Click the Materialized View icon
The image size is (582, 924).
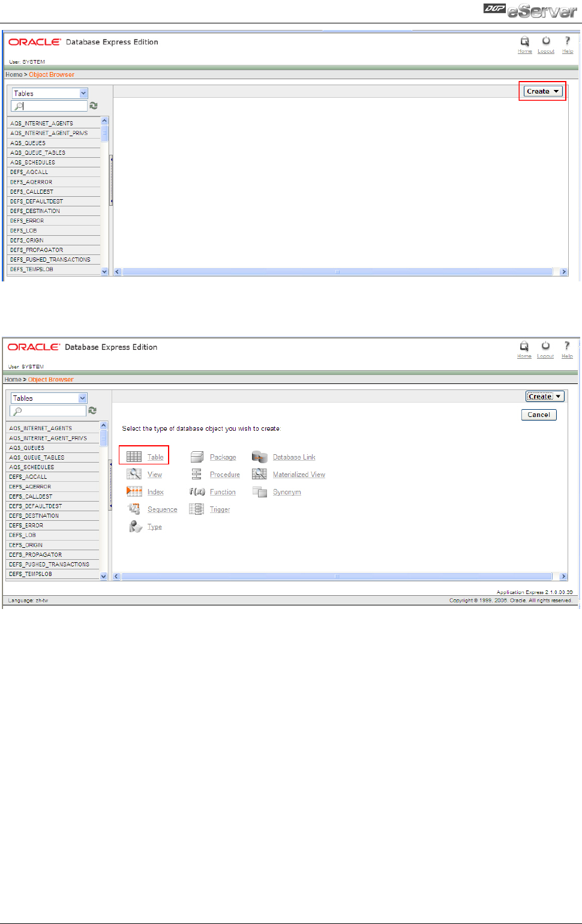click(x=259, y=474)
